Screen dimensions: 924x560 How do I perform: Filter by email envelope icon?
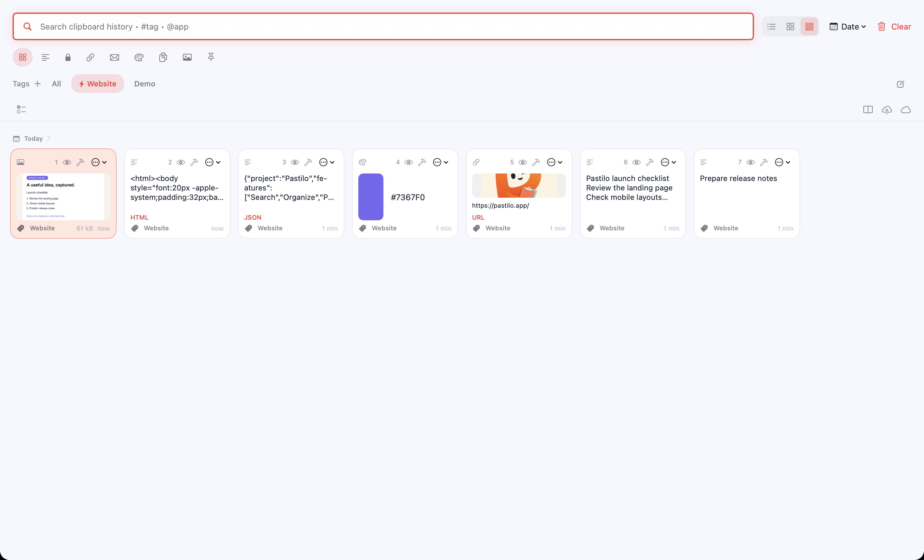click(114, 58)
